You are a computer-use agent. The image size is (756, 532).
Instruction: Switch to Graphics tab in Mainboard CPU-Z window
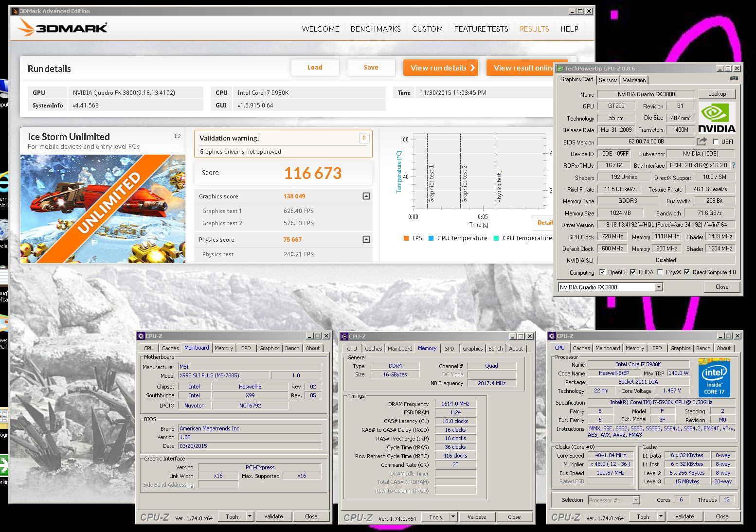(x=269, y=348)
